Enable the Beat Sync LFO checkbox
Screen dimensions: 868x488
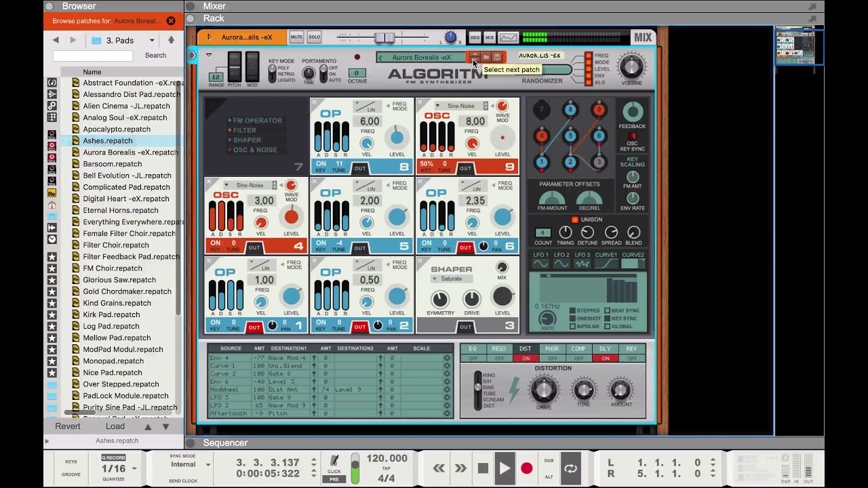tap(608, 311)
